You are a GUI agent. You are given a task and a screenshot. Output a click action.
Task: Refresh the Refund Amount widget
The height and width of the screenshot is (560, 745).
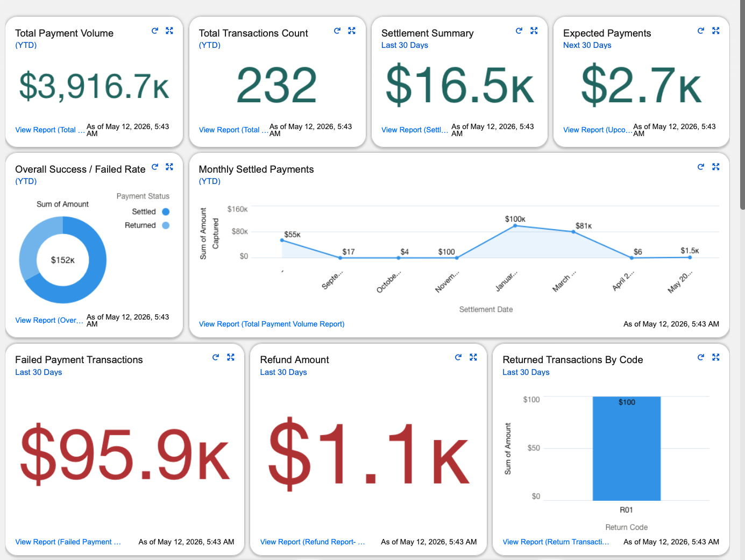click(x=458, y=357)
